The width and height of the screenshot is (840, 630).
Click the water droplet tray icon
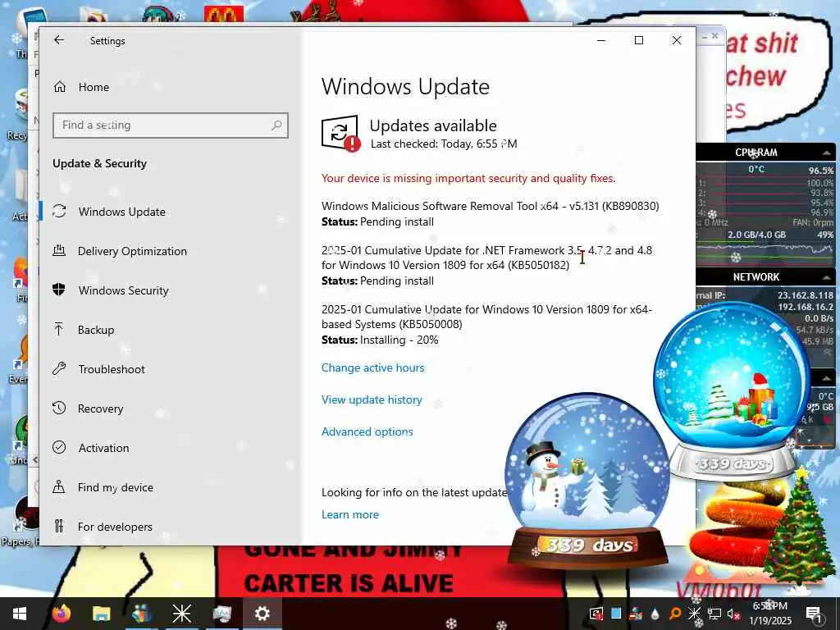(655, 614)
